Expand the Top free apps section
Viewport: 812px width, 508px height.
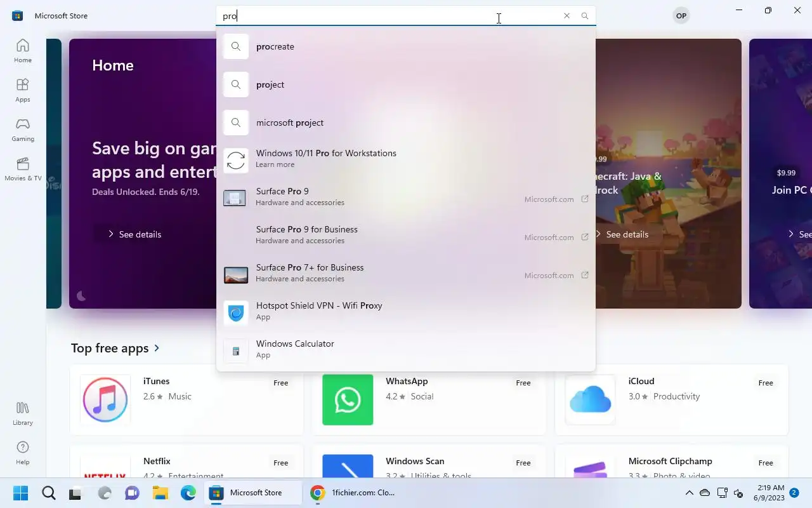click(x=115, y=348)
